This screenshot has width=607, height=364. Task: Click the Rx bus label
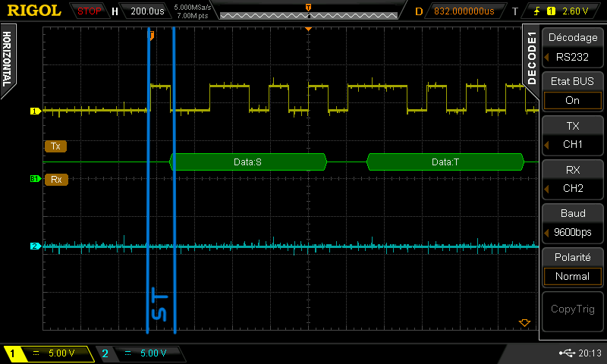point(56,180)
